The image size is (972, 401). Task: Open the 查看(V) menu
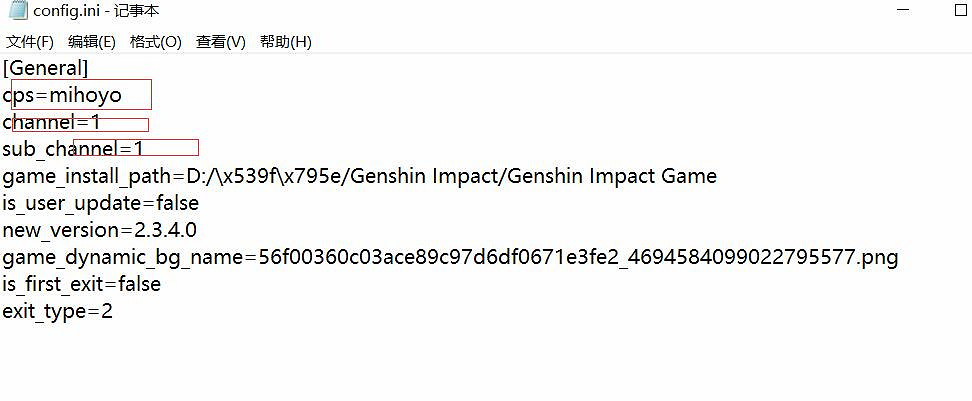coord(220,42)
